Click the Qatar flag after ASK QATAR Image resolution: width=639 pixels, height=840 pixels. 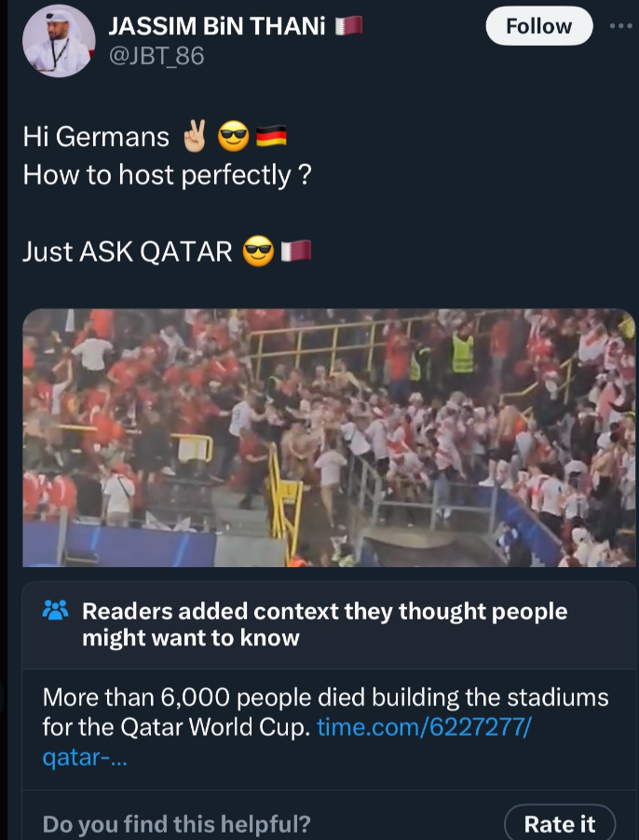coord(296,251)
